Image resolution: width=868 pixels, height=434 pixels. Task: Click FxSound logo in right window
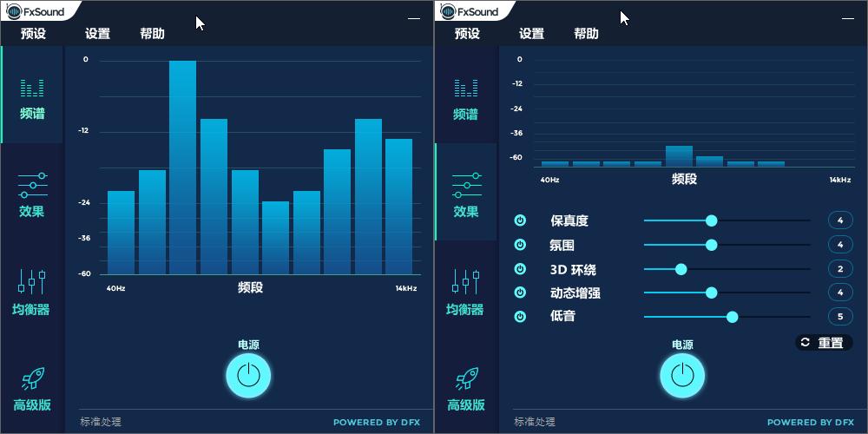[x=470, y=11]
